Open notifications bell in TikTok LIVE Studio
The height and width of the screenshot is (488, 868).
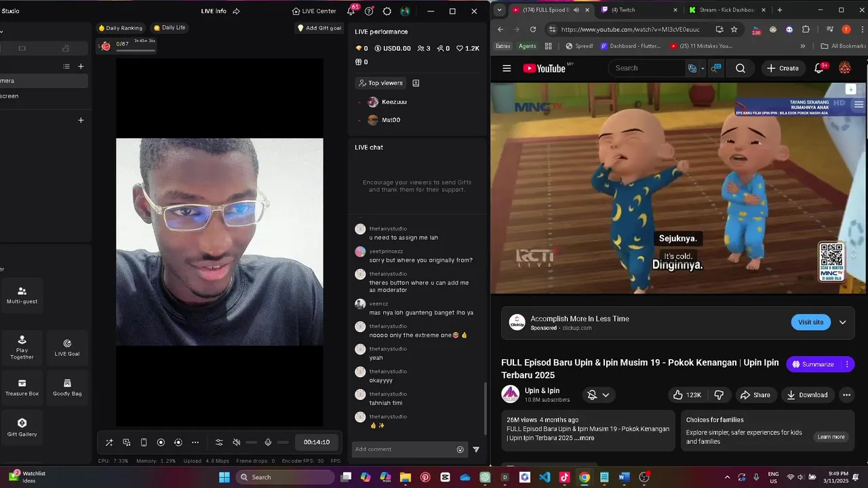(351, 11)
